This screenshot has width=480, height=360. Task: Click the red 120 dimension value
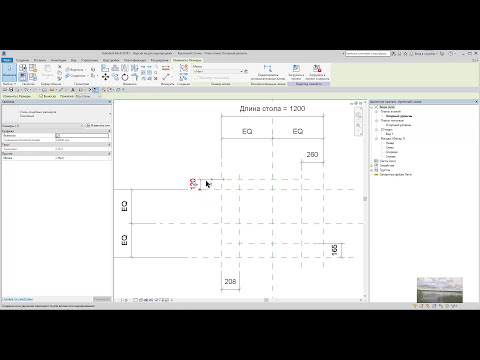pyautogui.click(x=193, y=184)
